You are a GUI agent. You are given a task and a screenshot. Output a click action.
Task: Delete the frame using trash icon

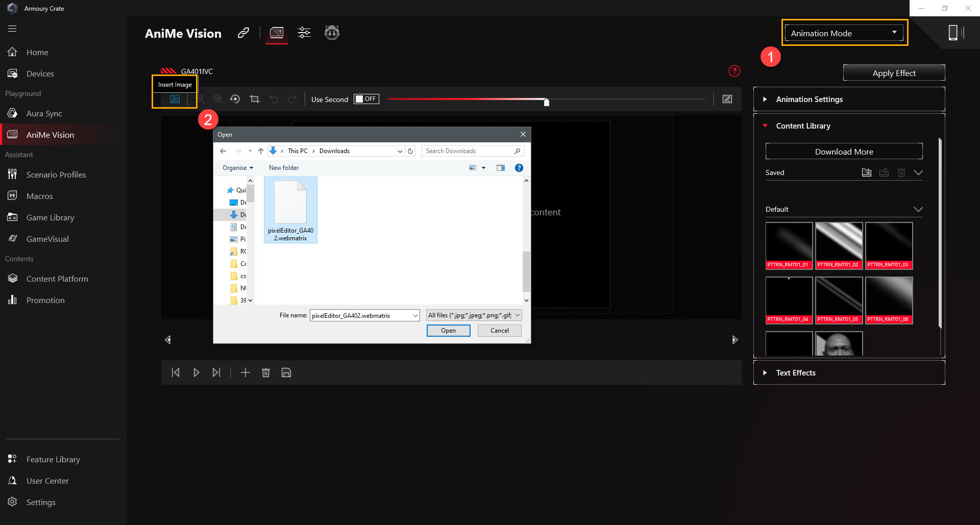tap(266, 373)
